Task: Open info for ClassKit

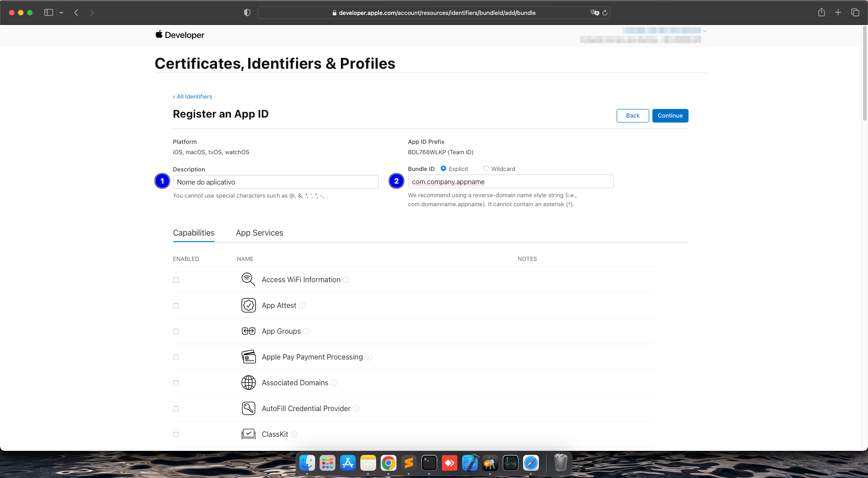Action: point(294,435)
